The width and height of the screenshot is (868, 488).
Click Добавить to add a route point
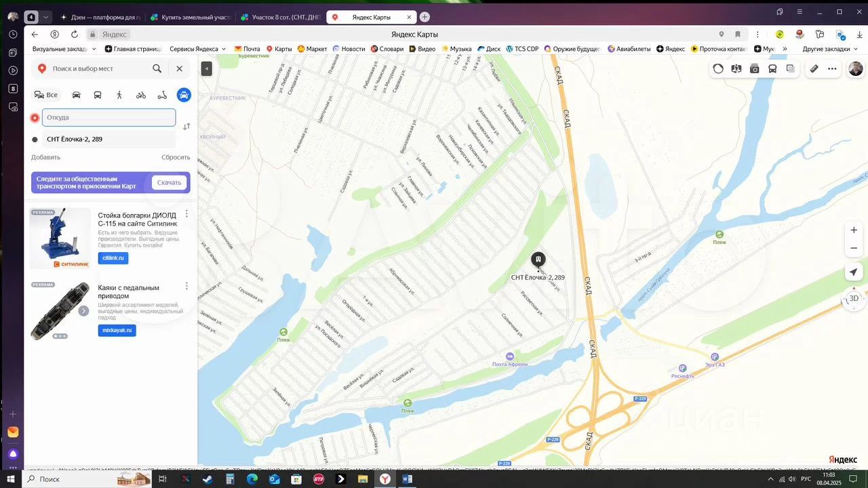click(x=45, y=157)
